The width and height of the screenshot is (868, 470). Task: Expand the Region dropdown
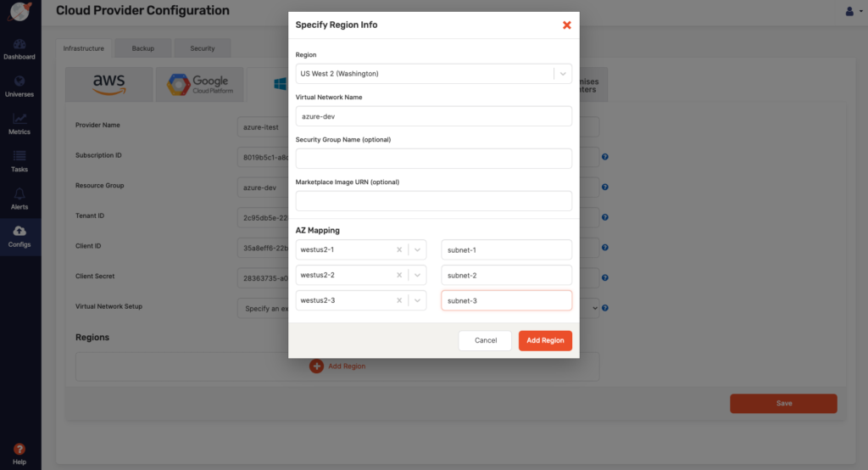562,74
